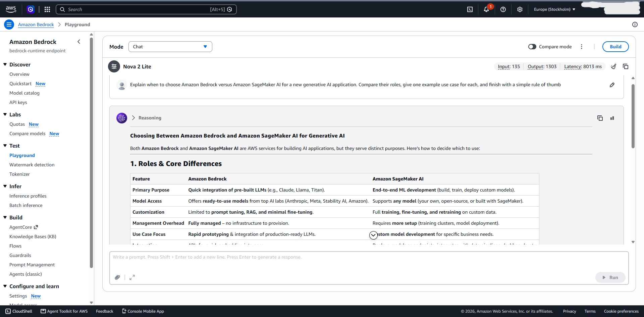644x317 pixels.
Task: Copy the assistant response
Action: pyautogui.click(x=600, y=118)
